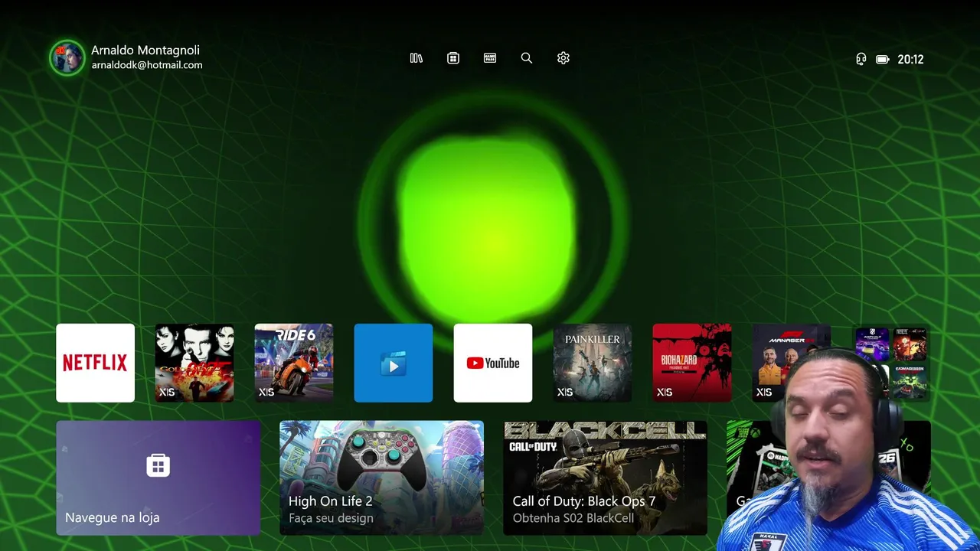Click the 20:12 clock display
This screenshot has width=980, height=551.
coord(910,59)
